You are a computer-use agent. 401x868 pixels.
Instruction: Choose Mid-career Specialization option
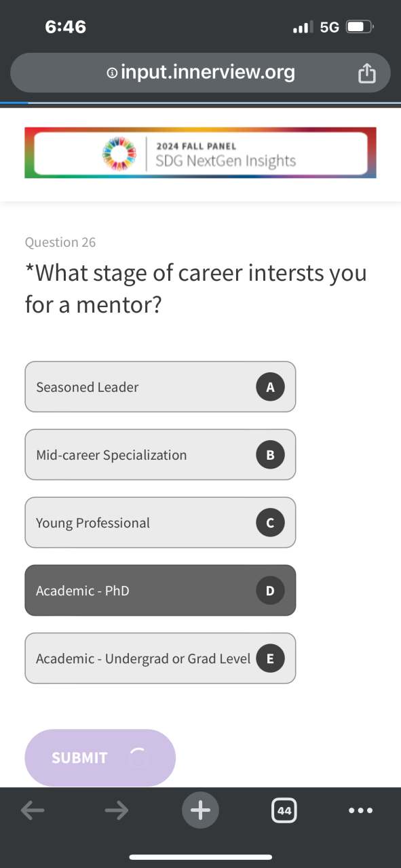point(160,454)
